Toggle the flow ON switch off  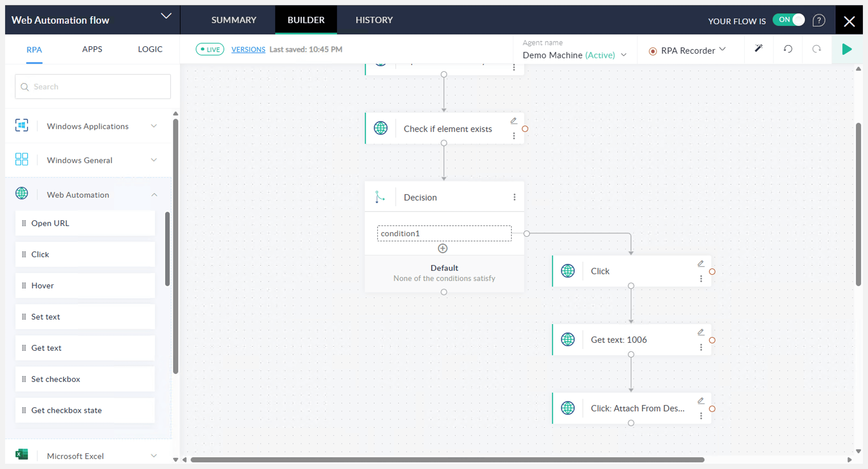789,20
